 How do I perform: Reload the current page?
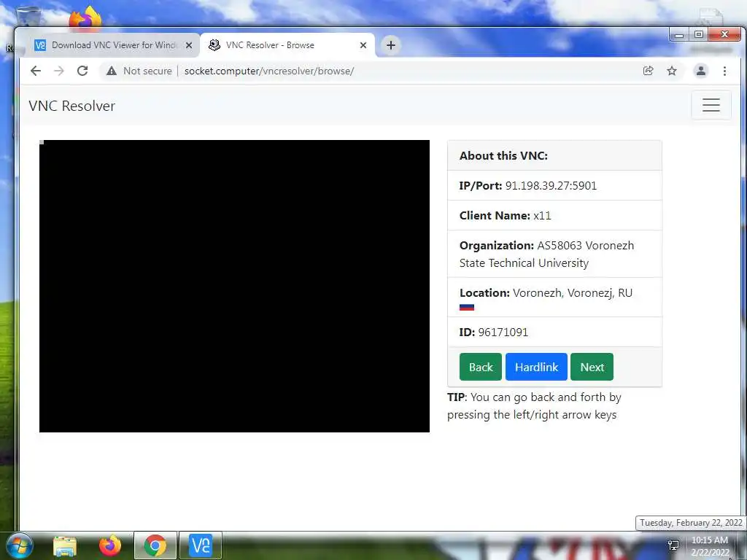click(82, 71)
